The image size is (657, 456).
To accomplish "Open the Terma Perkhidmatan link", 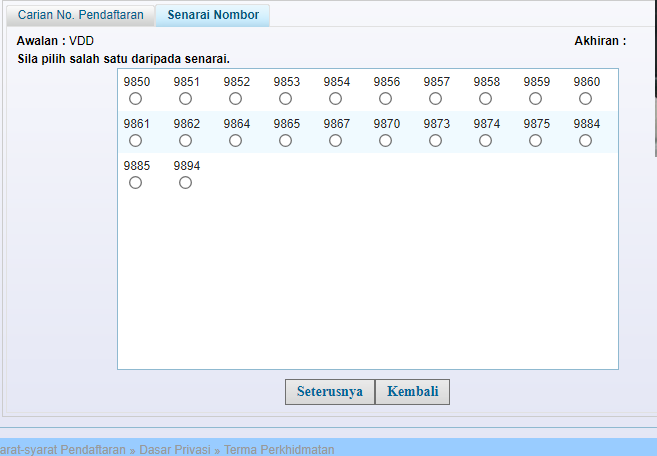I will (x=278, y=450).
